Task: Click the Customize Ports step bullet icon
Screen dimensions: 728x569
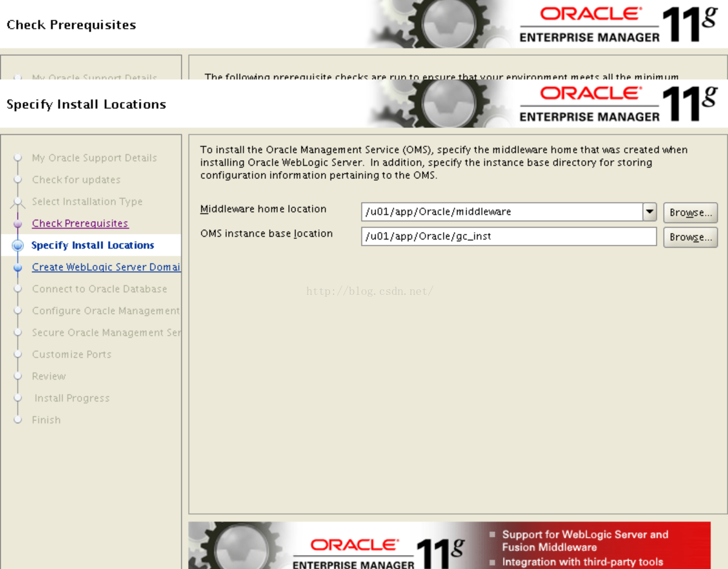Action: point(18,354)
